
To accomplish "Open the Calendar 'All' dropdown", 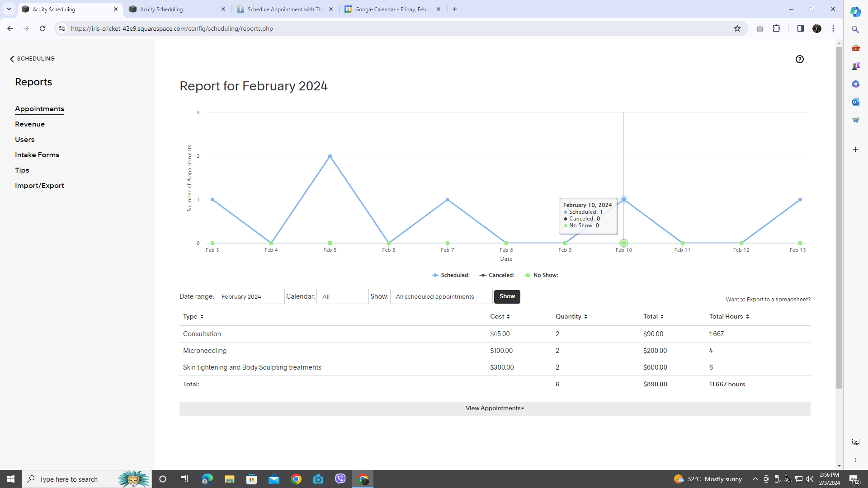I will (x=342, y=297).
